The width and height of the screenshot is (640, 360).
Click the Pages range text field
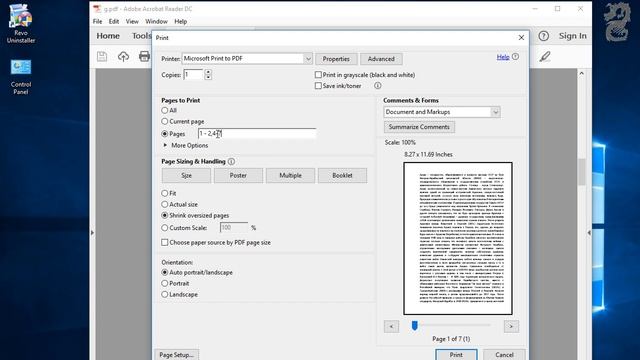[x=257, y=133]
